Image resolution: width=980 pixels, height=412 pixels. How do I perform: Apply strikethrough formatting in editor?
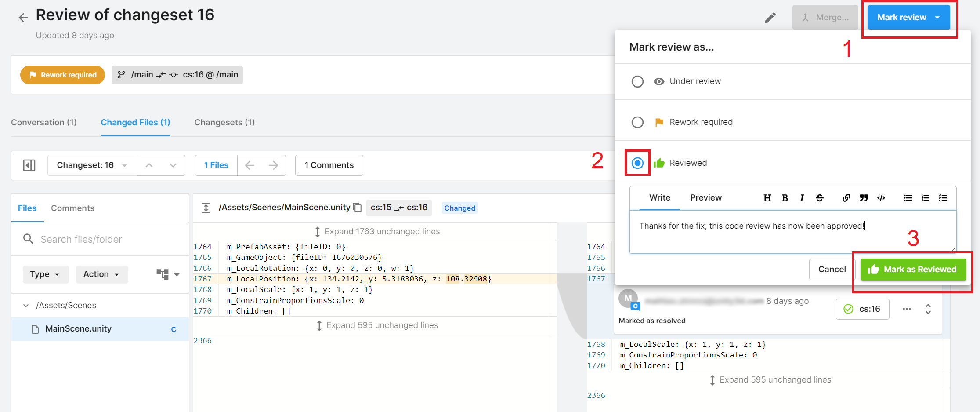pyautogui.click(x=820, y=198)
